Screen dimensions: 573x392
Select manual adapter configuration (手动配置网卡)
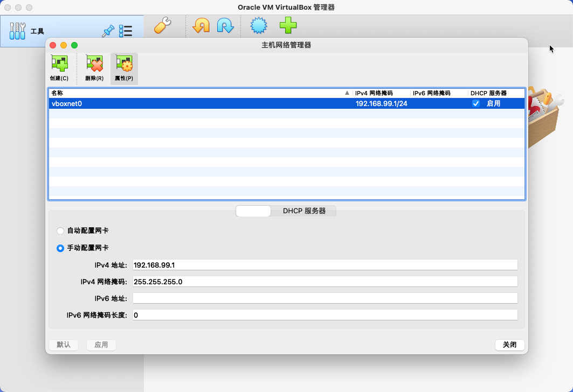(60, 248)
